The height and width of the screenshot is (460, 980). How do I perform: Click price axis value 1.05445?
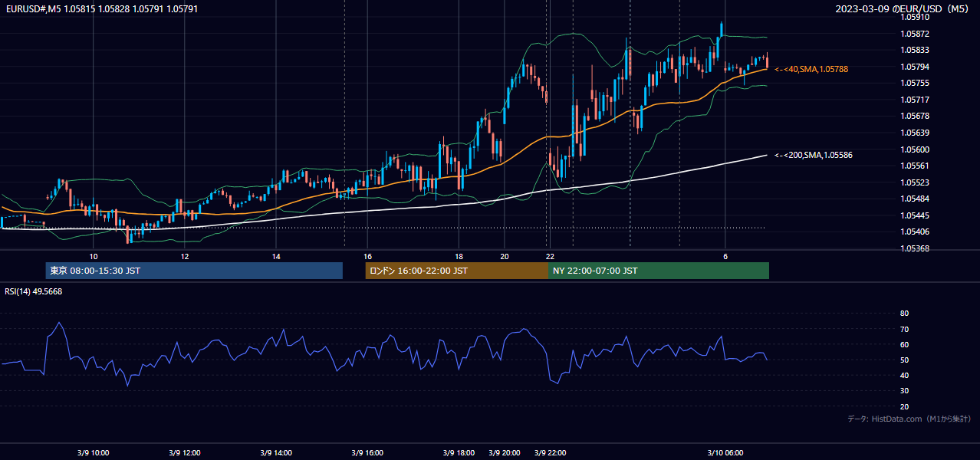coord(914,215)
